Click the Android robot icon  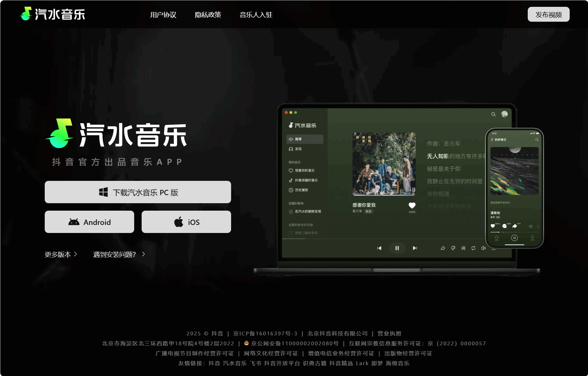click(x=74, y=222)
